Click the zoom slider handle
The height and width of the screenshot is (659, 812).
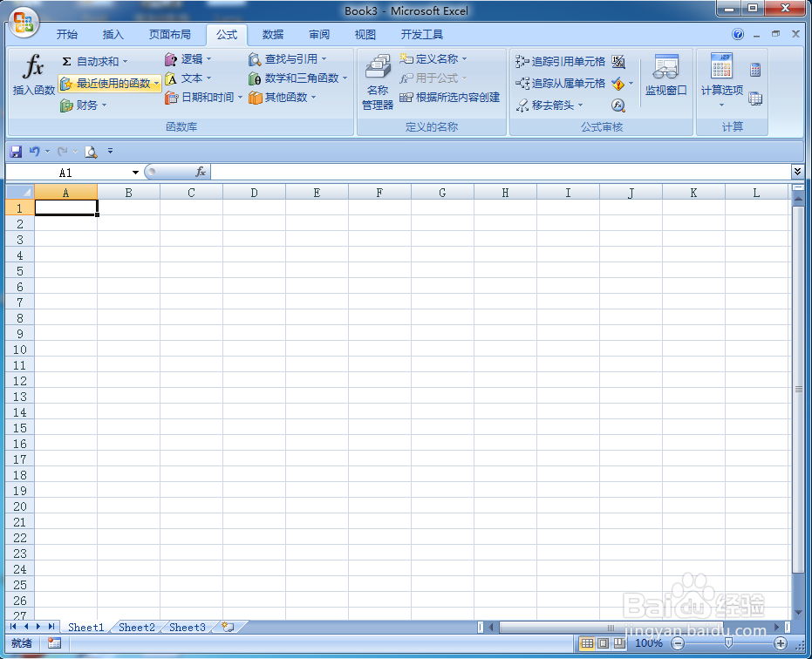728,643
